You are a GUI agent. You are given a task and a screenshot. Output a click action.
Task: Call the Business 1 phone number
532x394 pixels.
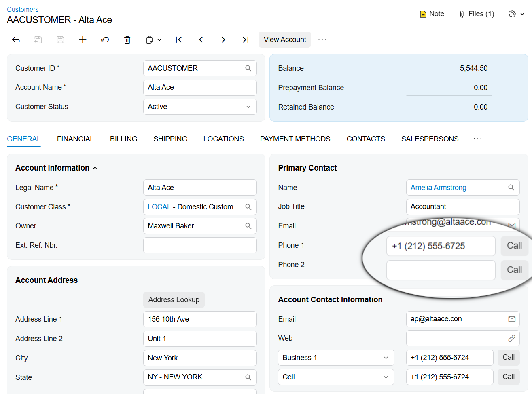pos(509,357)
